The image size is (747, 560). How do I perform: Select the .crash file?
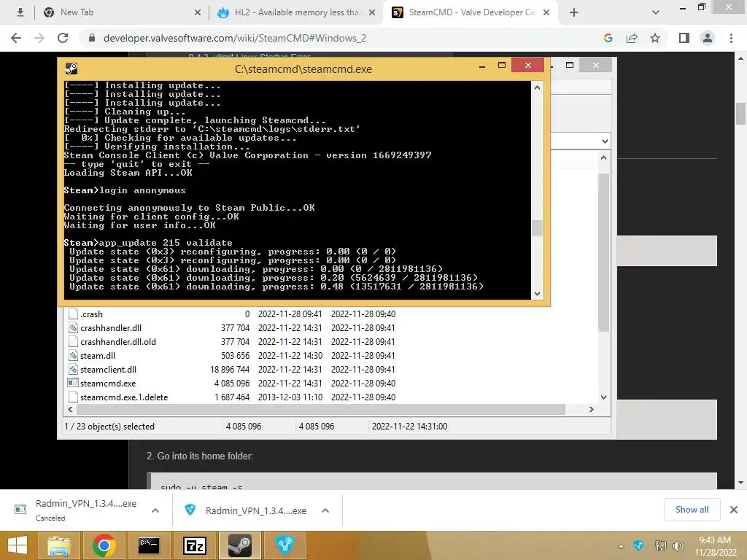(91, 314)
